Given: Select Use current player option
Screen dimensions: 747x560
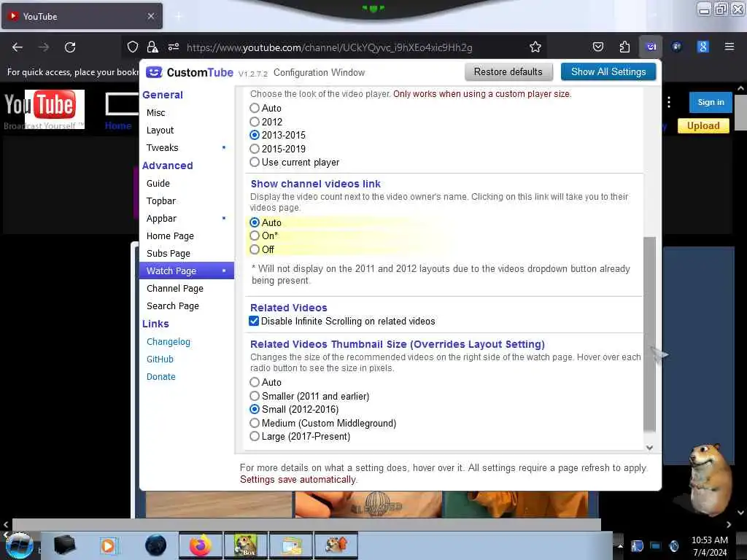Looking at the screenshot, I should [255, 163].
